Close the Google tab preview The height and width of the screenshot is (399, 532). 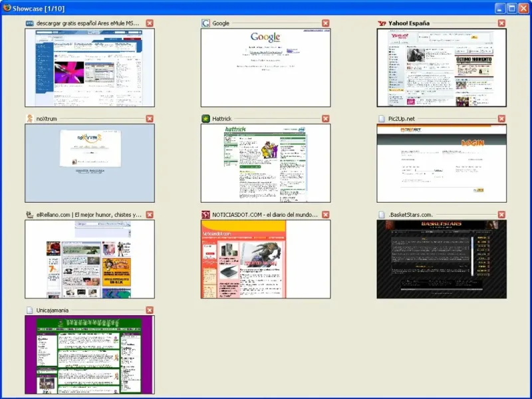(326, 23)
